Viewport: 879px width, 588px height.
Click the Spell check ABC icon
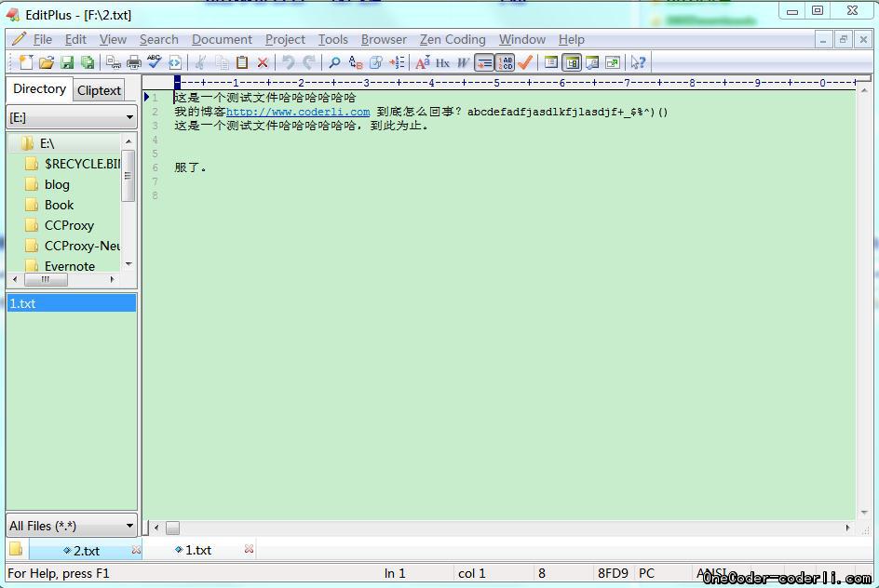point(154,62)
